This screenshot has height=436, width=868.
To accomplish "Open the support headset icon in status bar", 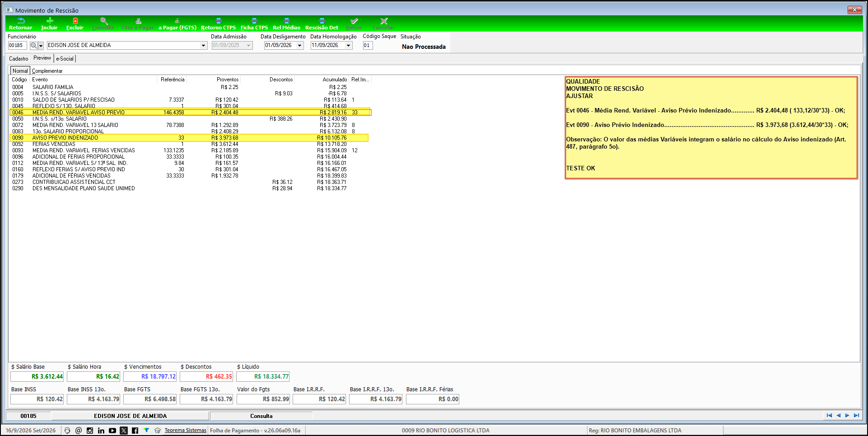I will [67, 431].
